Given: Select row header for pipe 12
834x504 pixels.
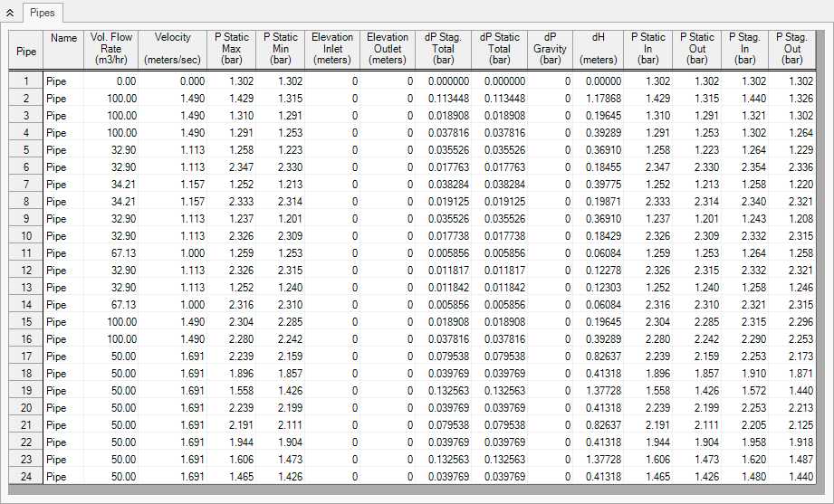Looking at the screenshot, I should click(26, 271).
